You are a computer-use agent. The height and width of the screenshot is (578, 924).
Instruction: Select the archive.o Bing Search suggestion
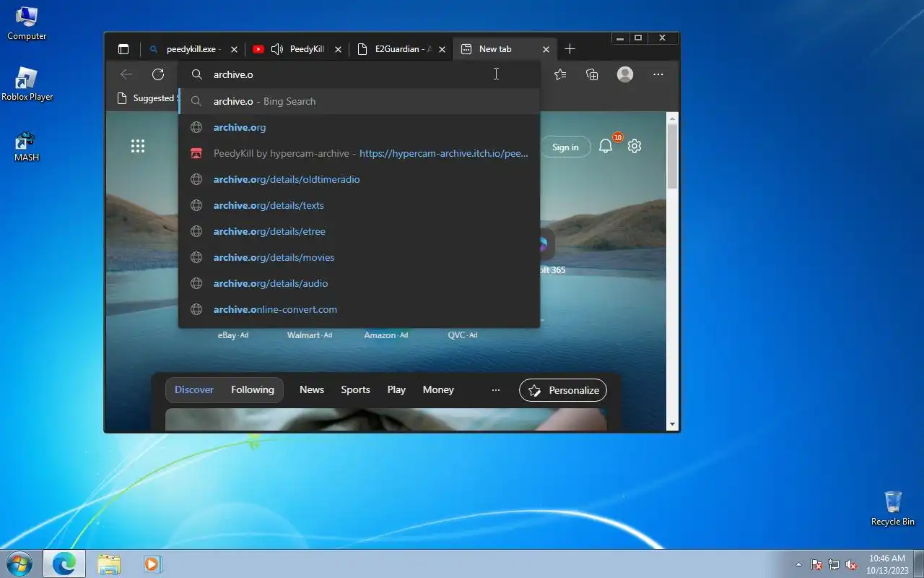pos(359,101)
